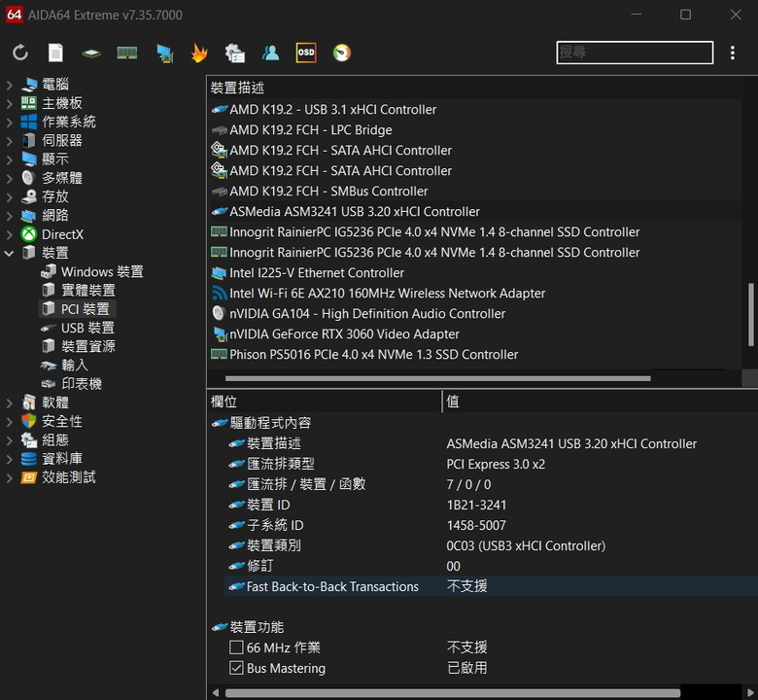The image size is (758, 700).
Task: Click the 裝置 ID value 1B21-3241
Action: pos(476,505)
